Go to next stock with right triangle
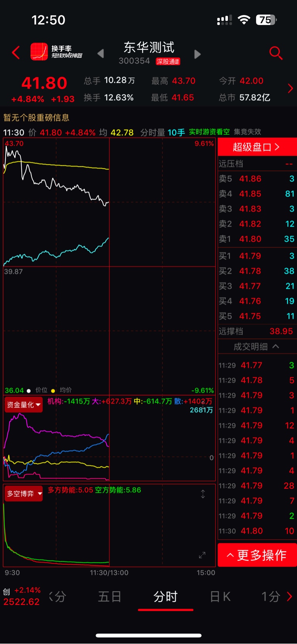The width and height of the screenshot is (297, 644). [197, 54]
